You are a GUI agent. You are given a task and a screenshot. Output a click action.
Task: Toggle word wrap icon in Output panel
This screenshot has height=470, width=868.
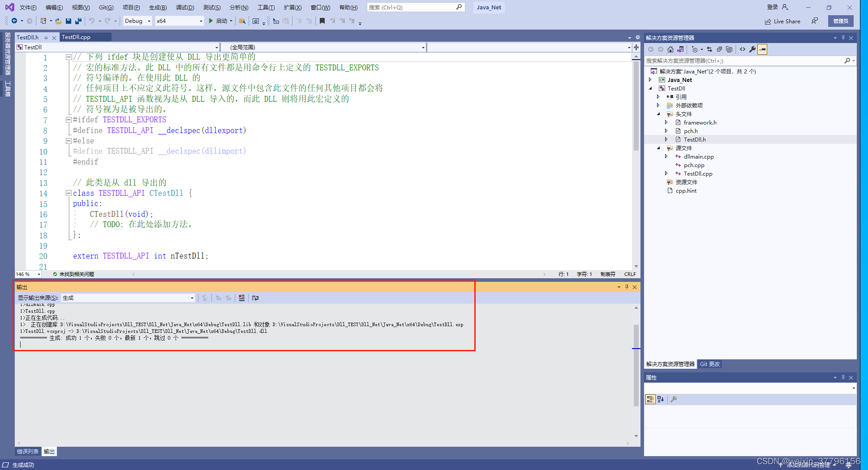255,298
